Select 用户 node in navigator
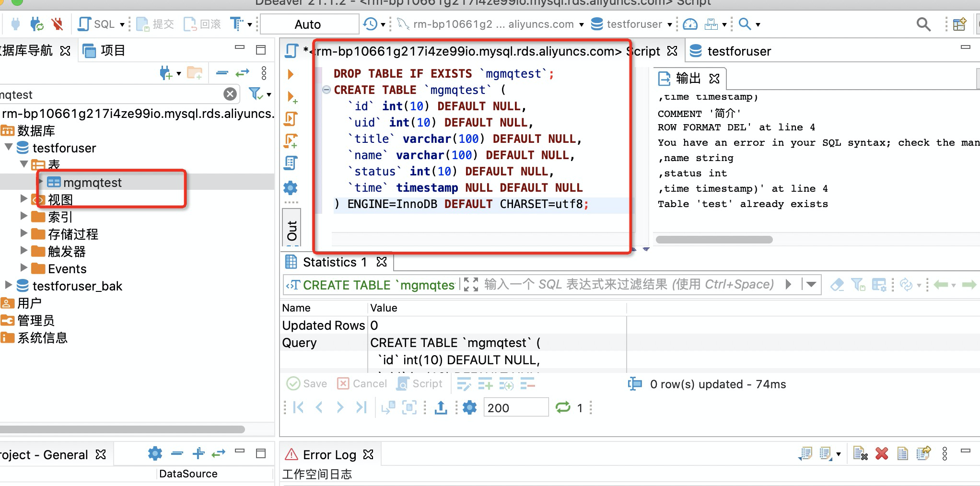The width and height of the screenshot is (980, 486). pyautogui.click(x=29, y=303)
